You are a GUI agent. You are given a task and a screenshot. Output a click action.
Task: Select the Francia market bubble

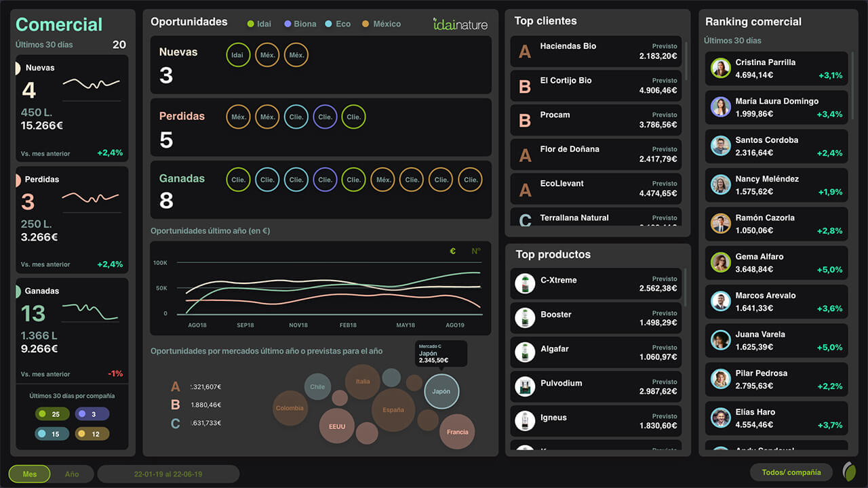457,432
